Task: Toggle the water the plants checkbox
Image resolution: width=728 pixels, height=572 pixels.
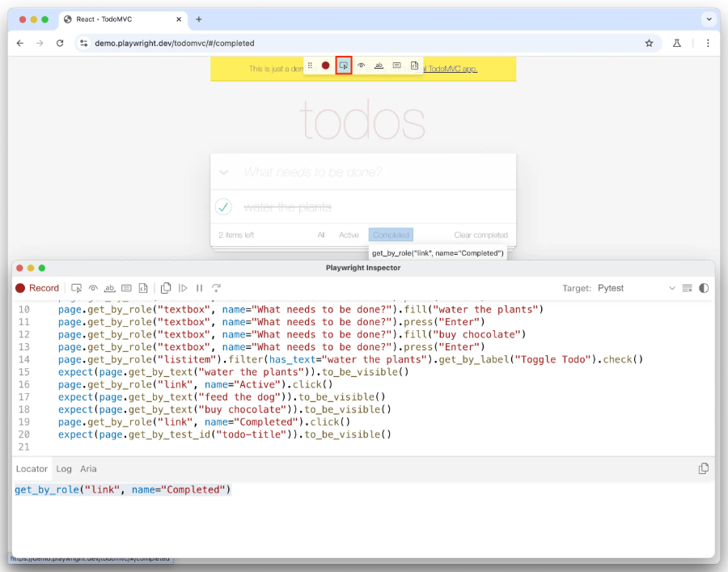Action: [224, 207]
